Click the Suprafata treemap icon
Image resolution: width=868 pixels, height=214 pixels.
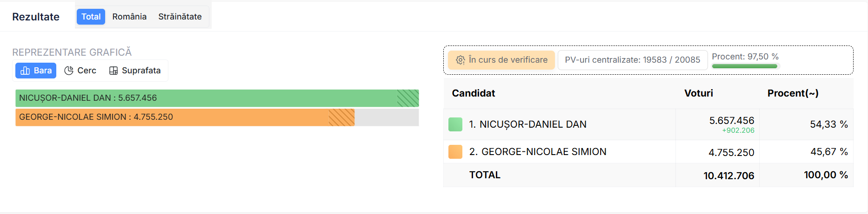coord(114,71)
